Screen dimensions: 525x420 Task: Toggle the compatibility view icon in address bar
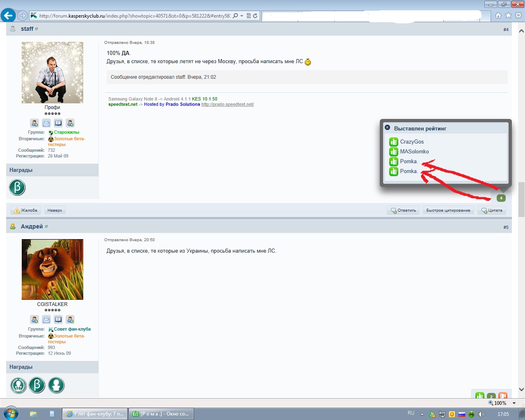click(x=249, y=16)
